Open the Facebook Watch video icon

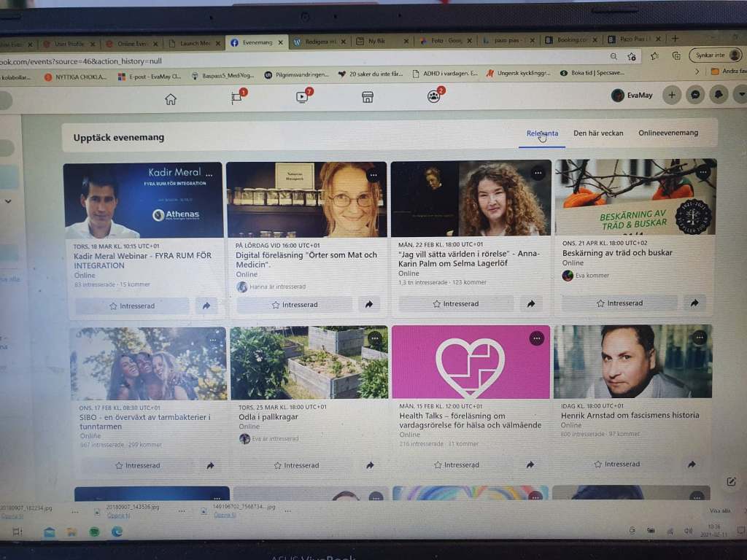coord(303,97)
